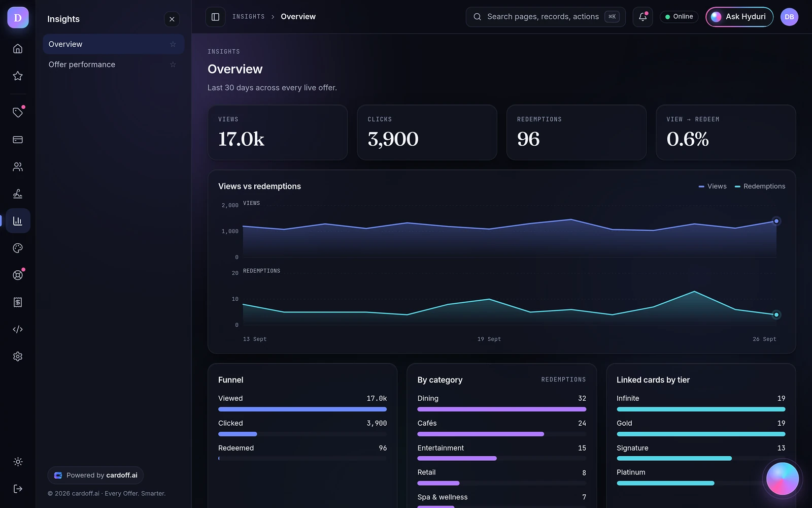Click the Ask Hyduri button
812x508 pixels.
point(739,17)
